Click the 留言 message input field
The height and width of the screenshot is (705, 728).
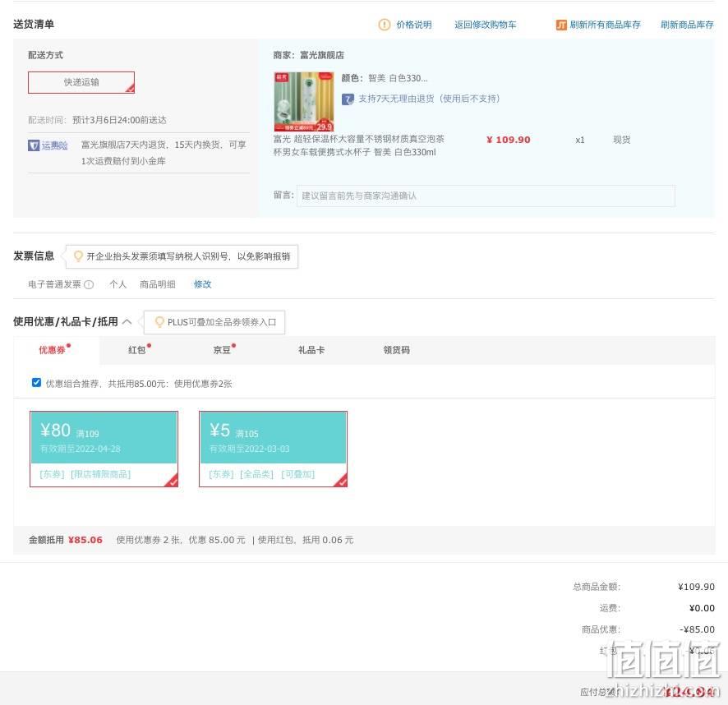[x=486, y=196]
